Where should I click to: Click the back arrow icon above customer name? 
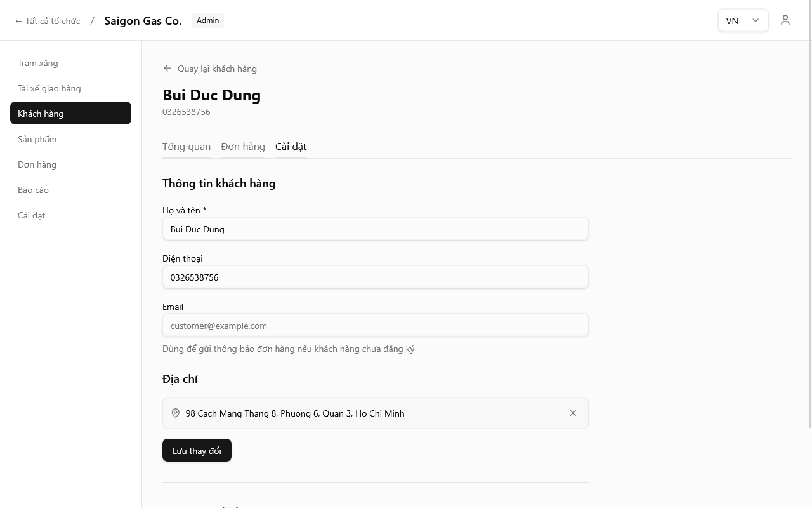click(167, 69)
